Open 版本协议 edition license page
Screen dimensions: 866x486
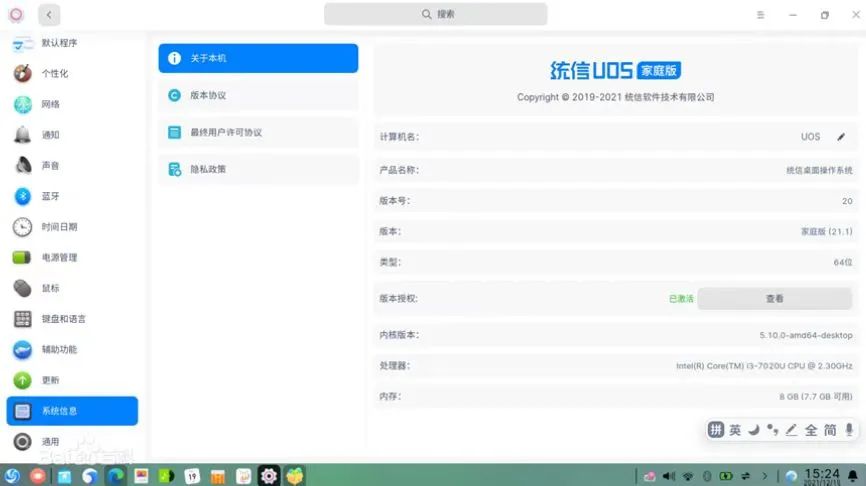tap(258, 95)
